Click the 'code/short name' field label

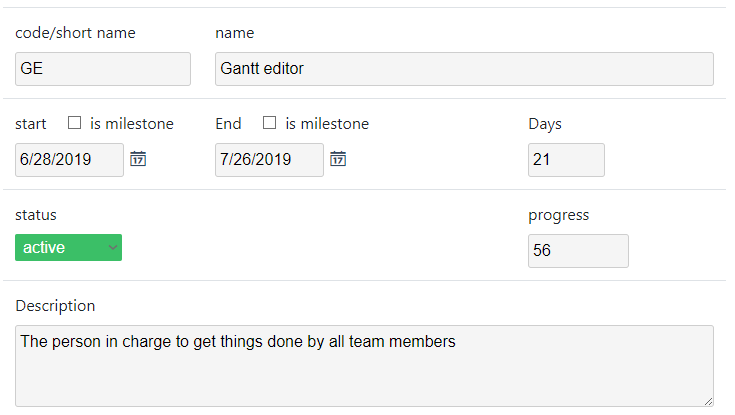75,33
